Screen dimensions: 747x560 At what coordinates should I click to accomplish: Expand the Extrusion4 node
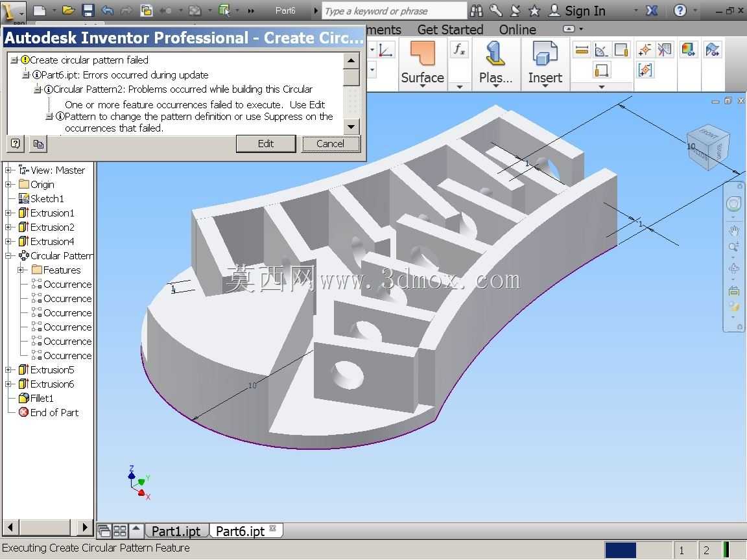8,241
